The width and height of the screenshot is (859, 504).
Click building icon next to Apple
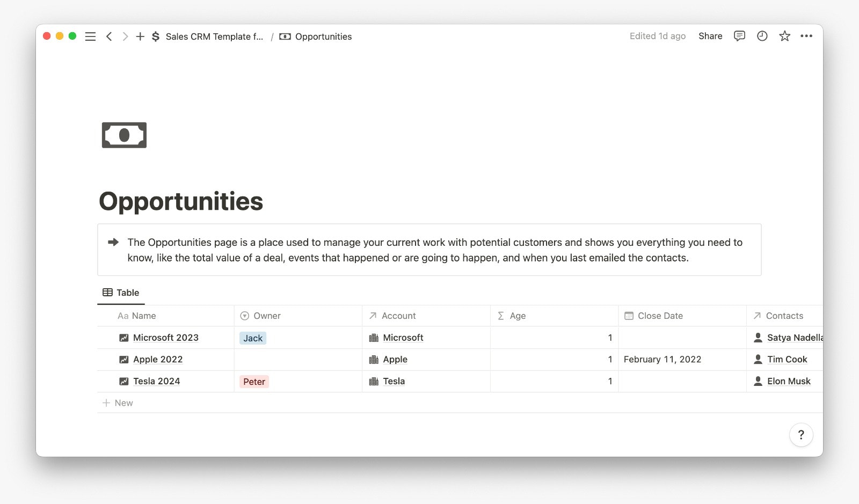point(374,360)
